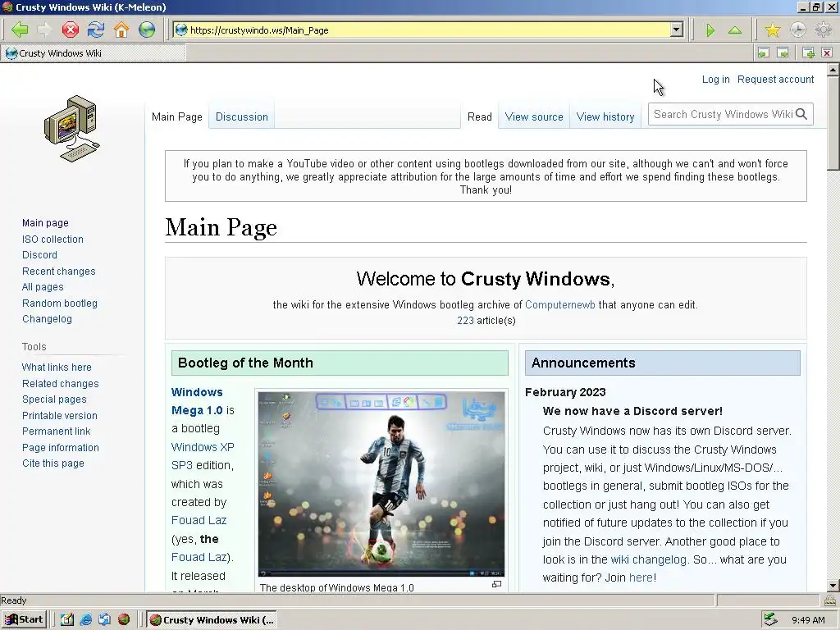This screenshot has width=840, height=630.
Task: Open Internet Explorer from the quick launch
Action: coord(85,620)
